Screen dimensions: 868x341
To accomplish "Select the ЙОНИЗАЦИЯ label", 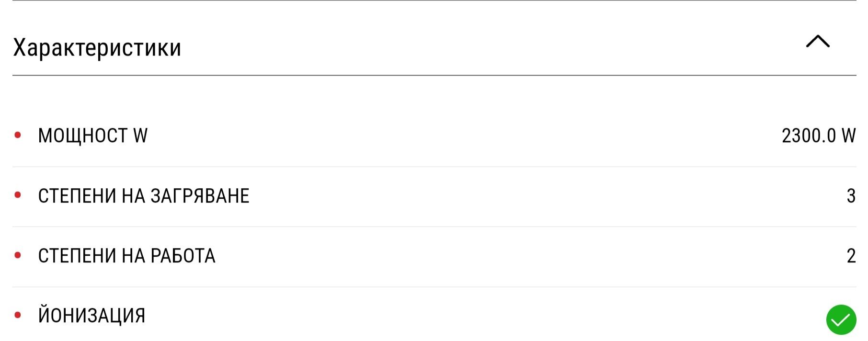I will [91, 315].
